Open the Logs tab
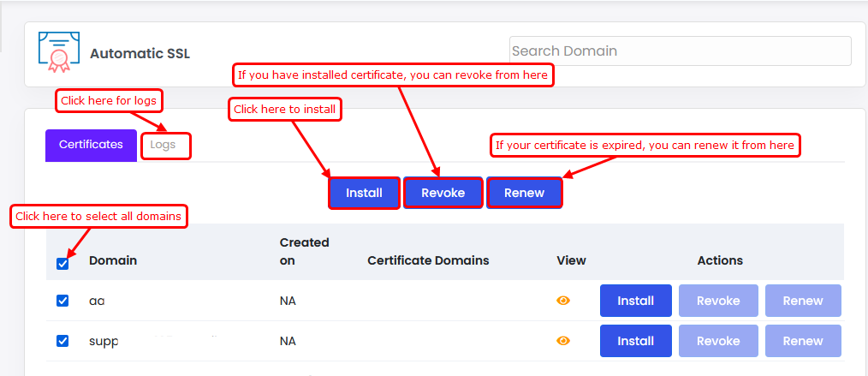This screenshot has height=376, width=868. (163, 145)
